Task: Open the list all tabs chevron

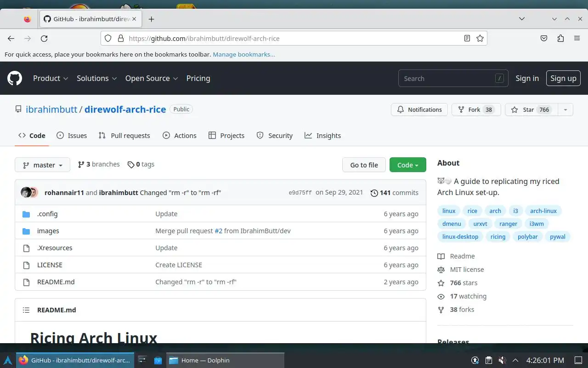Action: coord(522,19)
